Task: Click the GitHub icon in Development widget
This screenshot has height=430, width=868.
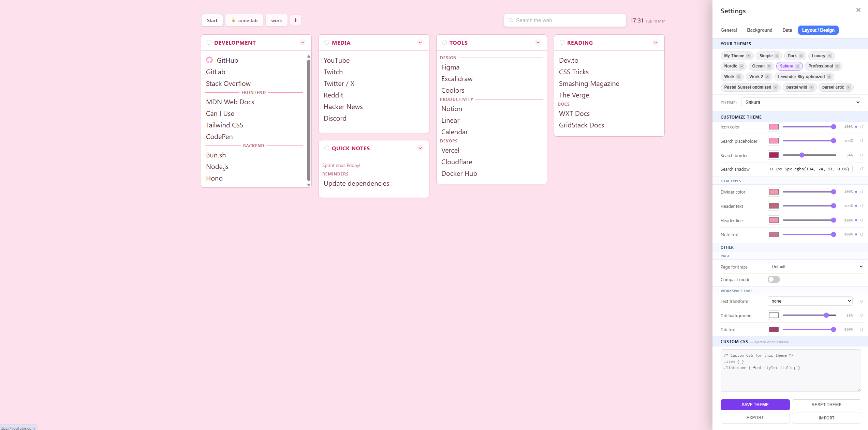Action: [x=210, y=60]
